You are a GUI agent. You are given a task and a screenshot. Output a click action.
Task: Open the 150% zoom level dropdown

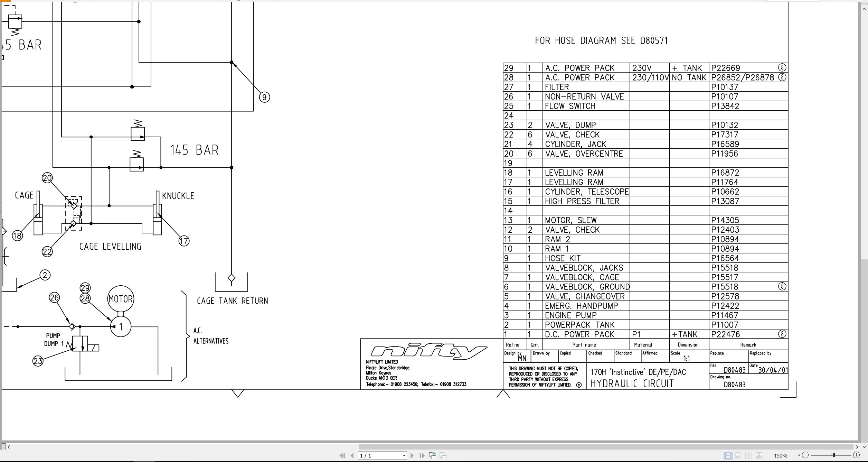[x=799, y=455]
